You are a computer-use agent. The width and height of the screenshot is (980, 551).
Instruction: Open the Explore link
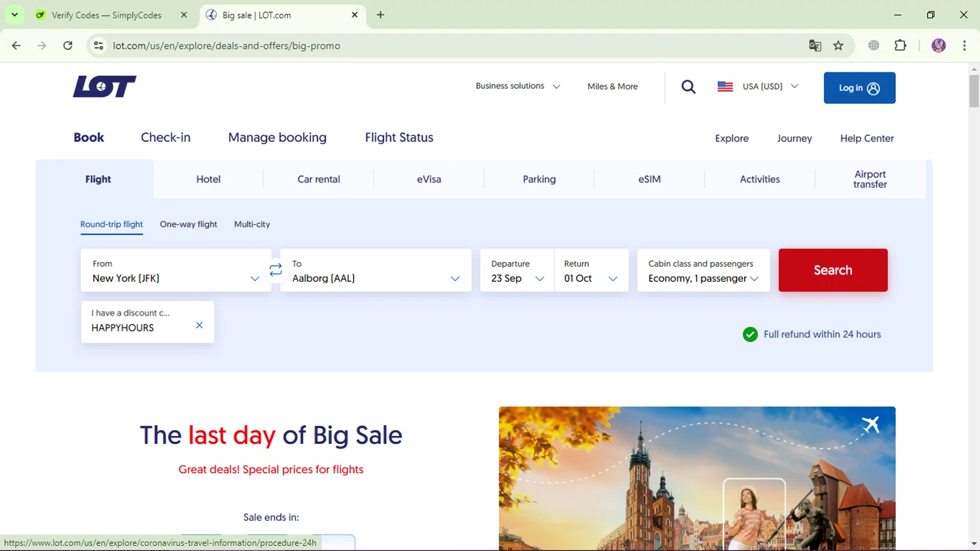coord(732,139)
